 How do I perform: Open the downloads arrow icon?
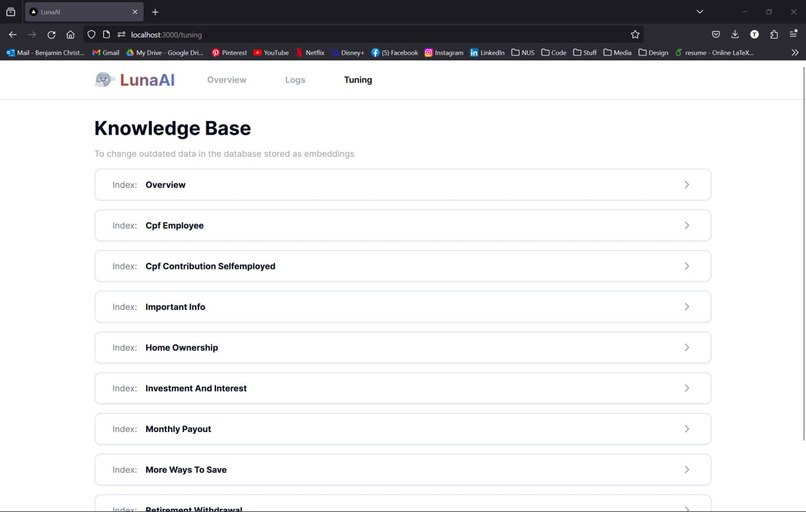[x=735, y=34]
